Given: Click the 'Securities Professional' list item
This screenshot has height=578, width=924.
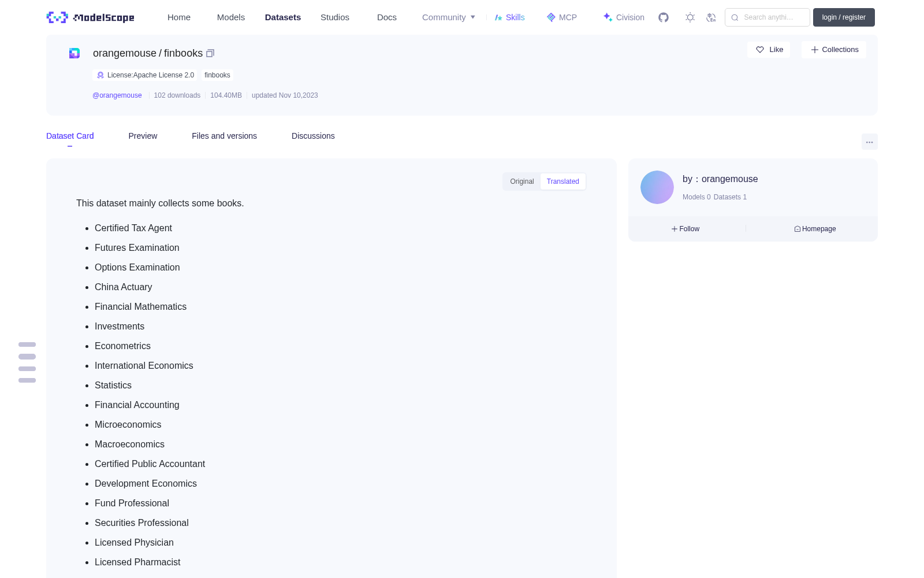Looking at the screenshot, I should [141, 523].
